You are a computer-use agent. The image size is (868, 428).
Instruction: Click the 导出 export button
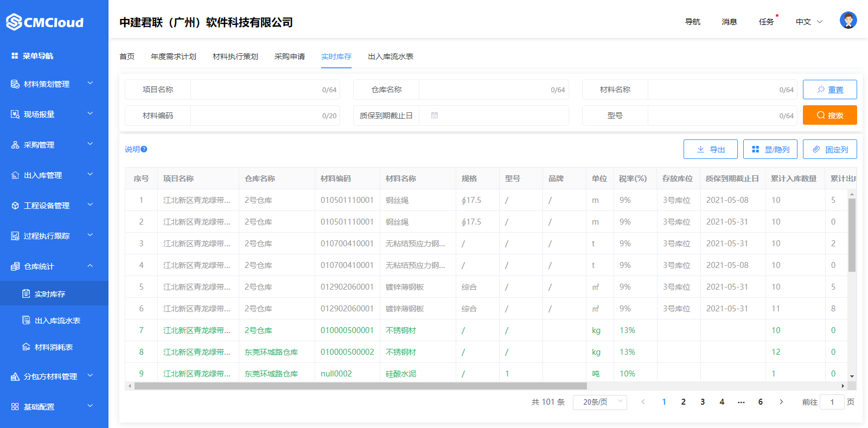pos(710,149)
